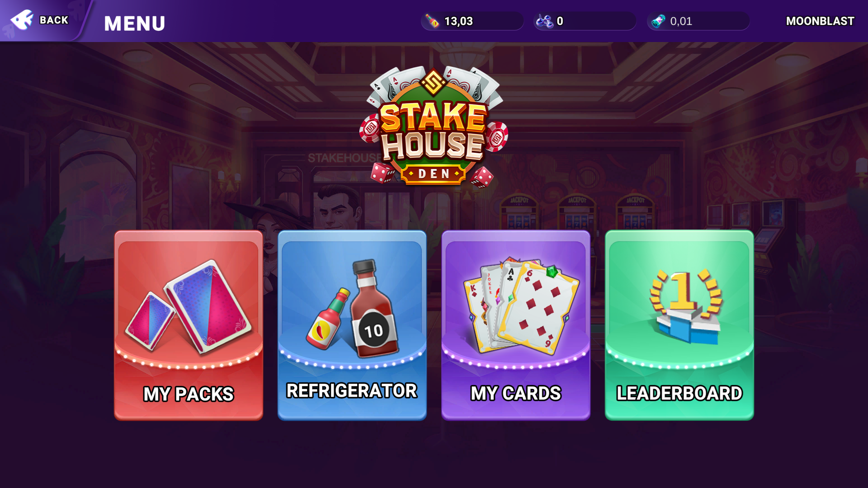The image size is (868, 488).
Task: Click the gold number 1 trophy podium
Action: point(686,306)
